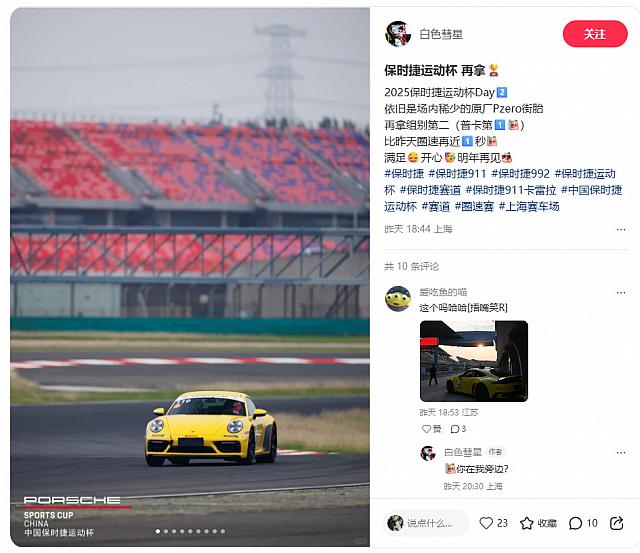This screenshot has height=553, width=640.
Task: Open the #保时捷992 hashtag
Action: (x=520, y=174)
